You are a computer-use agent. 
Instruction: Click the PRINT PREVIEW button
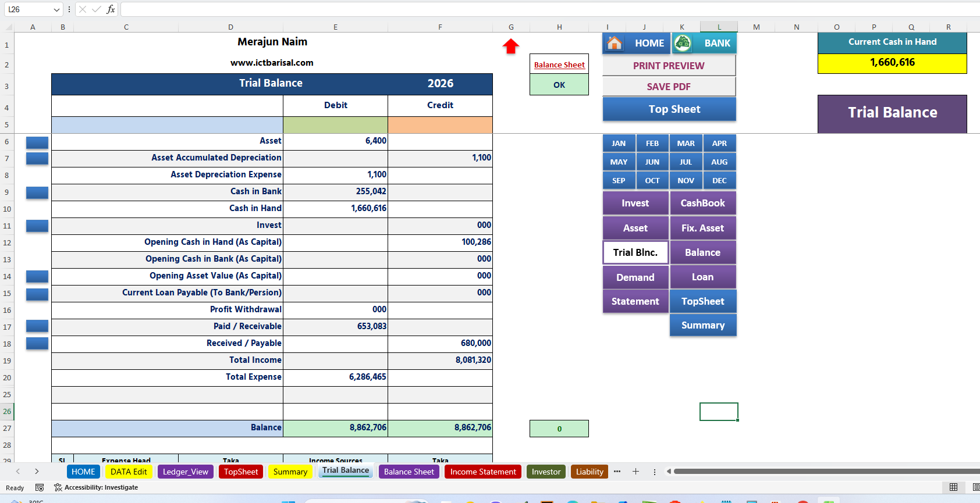click(x=669, y=66)
